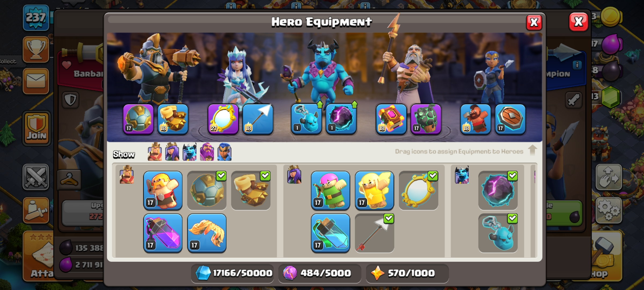Screen dimensions: 644x290
Task: Choose the Invisibility Vial equipment
Action: [331, 233]
